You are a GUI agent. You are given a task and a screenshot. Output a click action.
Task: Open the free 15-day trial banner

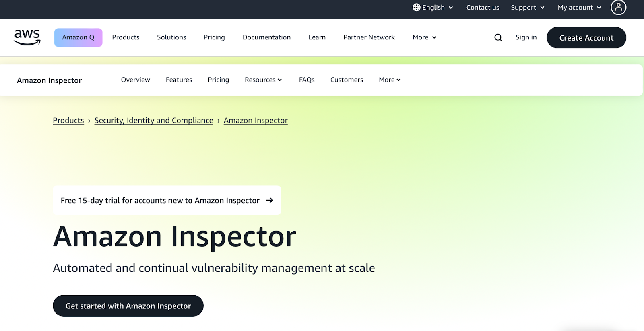(x=167, y=200)
